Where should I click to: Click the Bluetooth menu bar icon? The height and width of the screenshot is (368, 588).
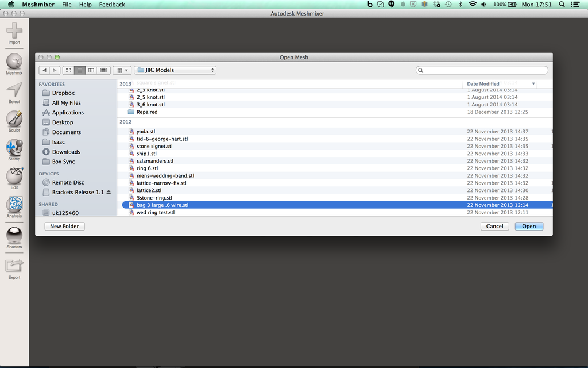[461, 5]
